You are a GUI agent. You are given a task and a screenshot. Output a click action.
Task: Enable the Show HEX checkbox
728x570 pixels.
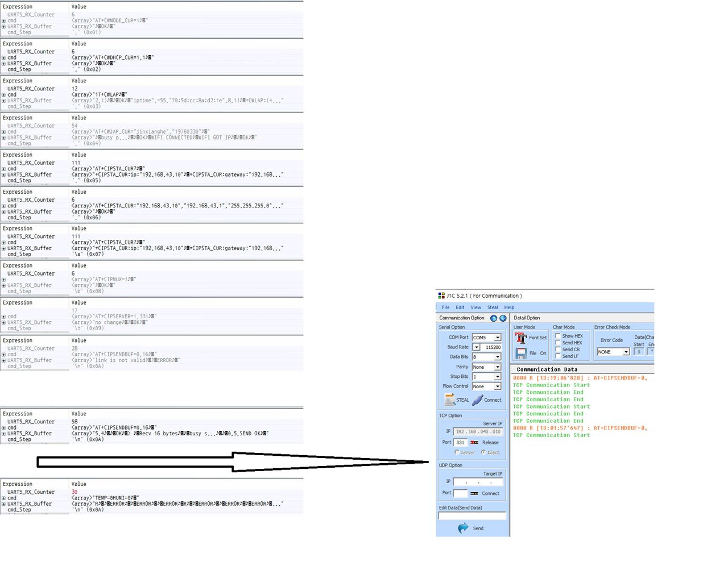[x=558, y=336]
